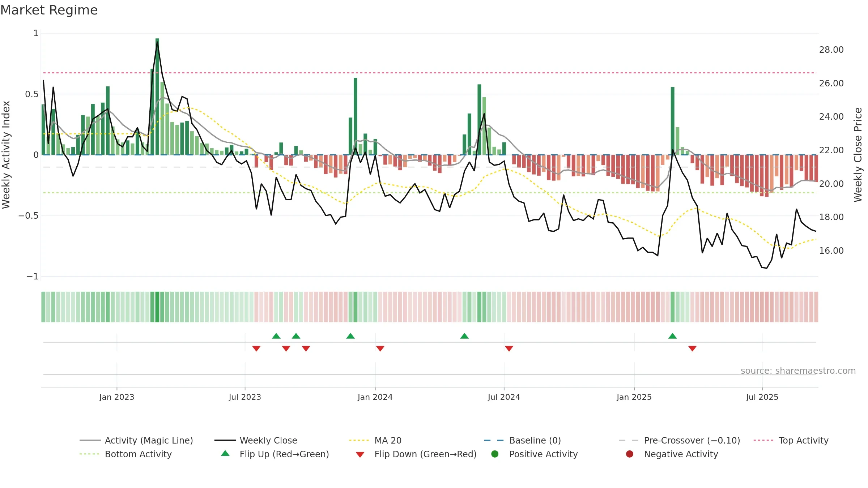Click the green regime strip segment after Jan 2025
This screenshot has width=868, height=488.
(673, 307)
